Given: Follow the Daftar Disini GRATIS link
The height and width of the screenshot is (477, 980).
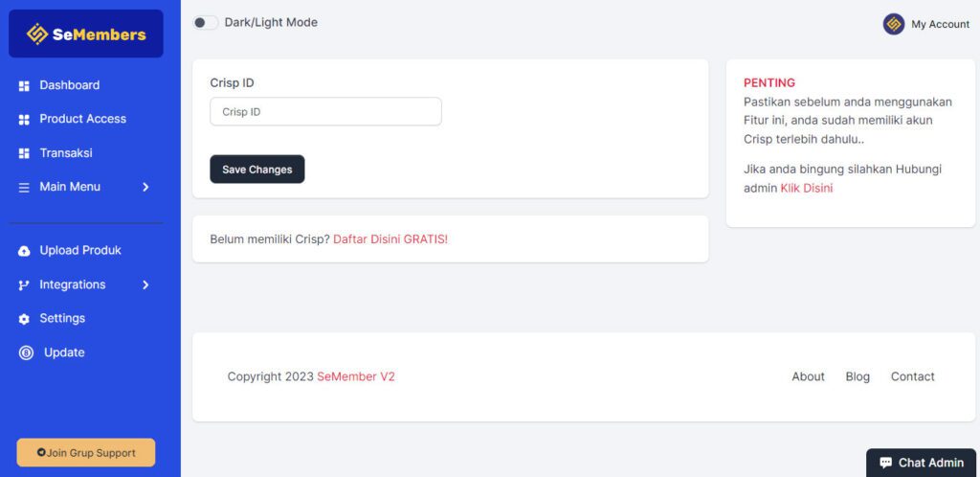Looking at the screenshot, I should [x=390, y=239].
